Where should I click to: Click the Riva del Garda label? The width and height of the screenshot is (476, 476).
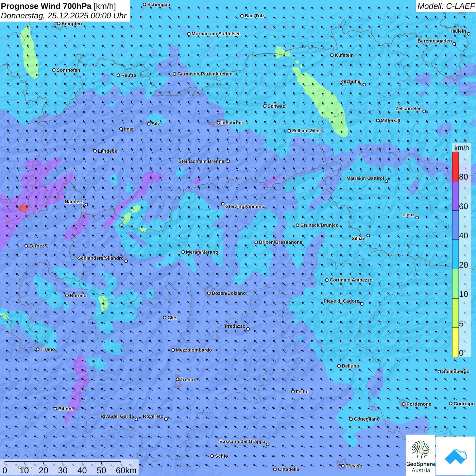click(117, 417)
